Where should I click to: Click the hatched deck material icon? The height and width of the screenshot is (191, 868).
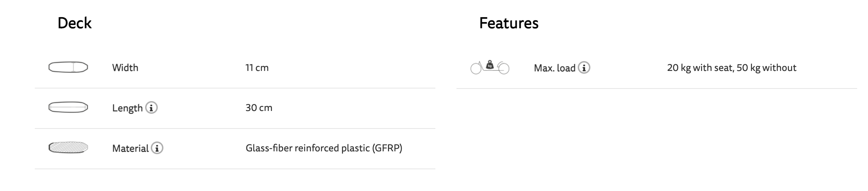pos(68,147)
